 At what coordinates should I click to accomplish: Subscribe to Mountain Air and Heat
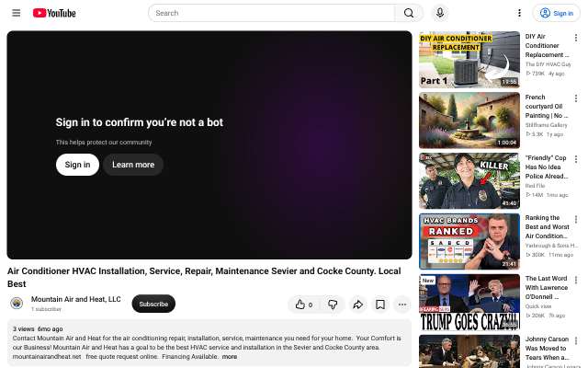(x=153, y=304)
